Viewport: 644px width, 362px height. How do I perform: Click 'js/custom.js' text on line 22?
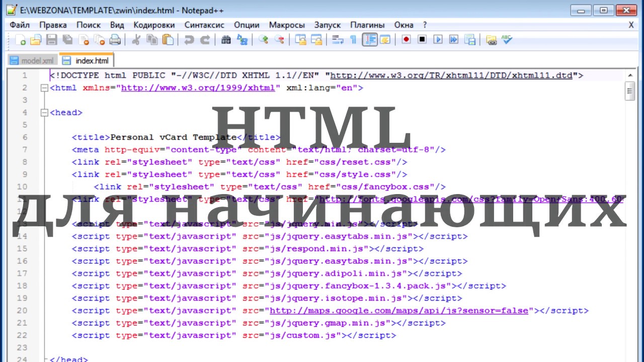[306, 335]
